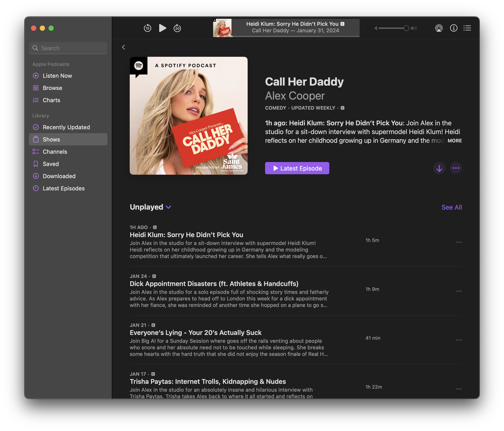
Task: Select Recently Updated in Library
Action: tap(68, 127)
